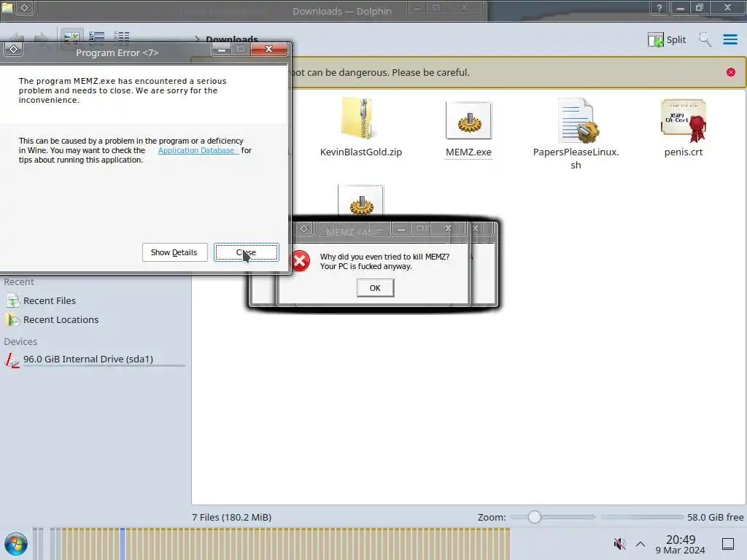Open the start menu launcher icon

tap(16, 544)
